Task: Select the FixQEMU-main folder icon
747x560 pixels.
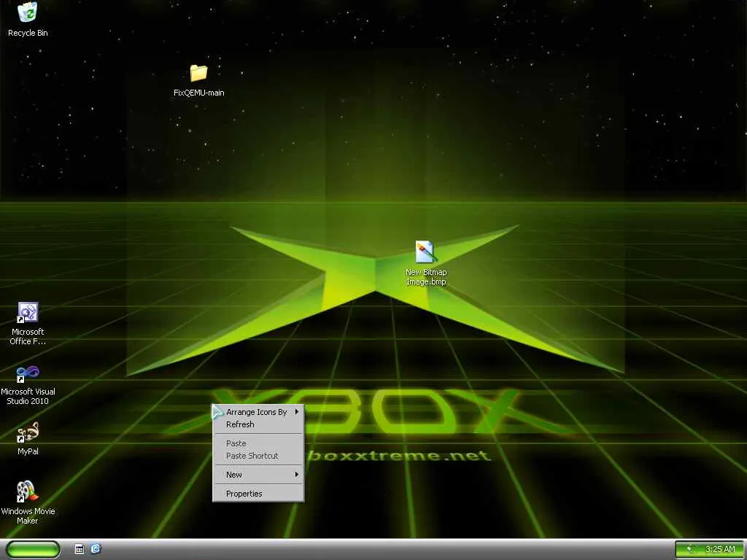Action: (198, 73)
